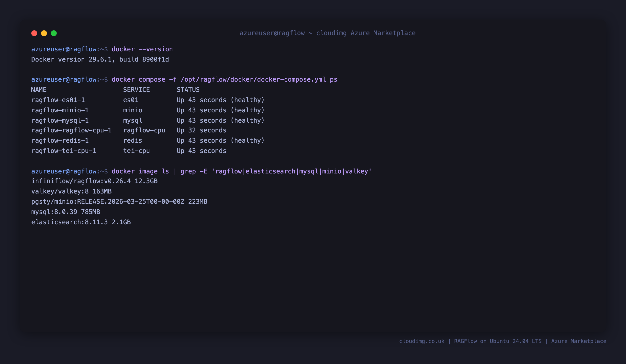Click the first 'azureuser@ragflow' prompt
This screenshot has height=364, width=626.
tap(64, 49)
